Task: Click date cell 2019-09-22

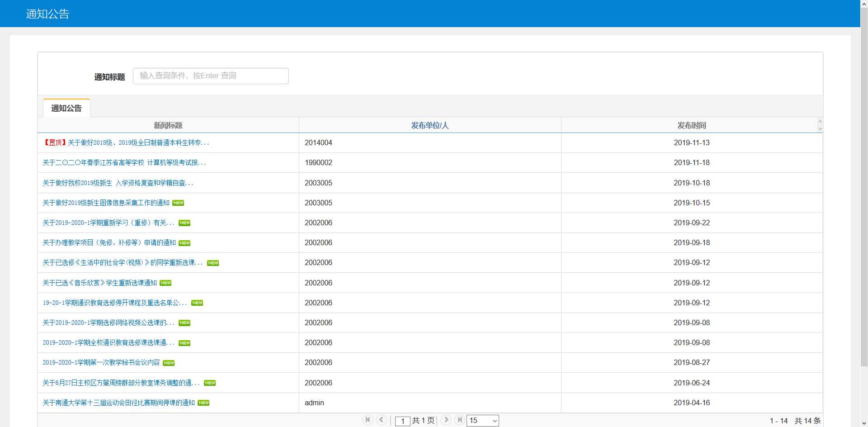Action: (692, 223)
